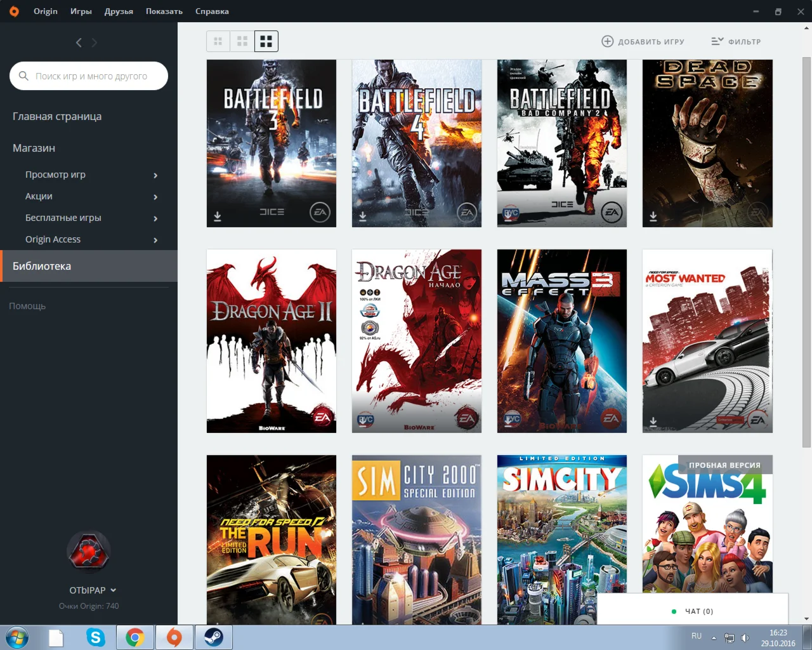The width and height of the screenshot is (812, 650).
Task: Open the Друзья menu
Action: (x=119, y=11)
